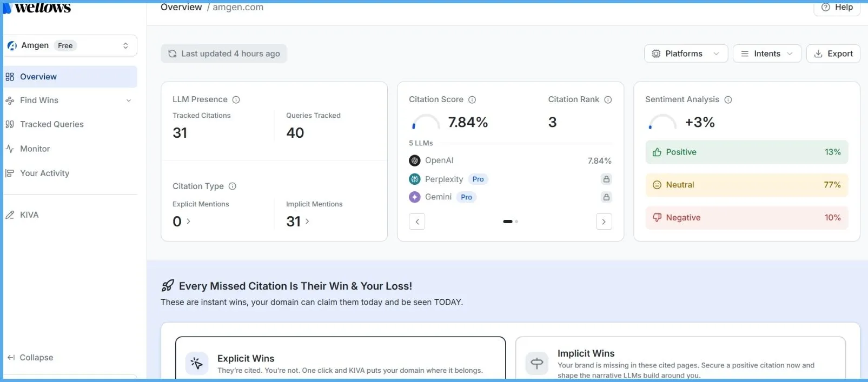The image size is (868, 382).
Task: Click the Overview grid icon
Action: pyautogui.click(x=10, y=77)
